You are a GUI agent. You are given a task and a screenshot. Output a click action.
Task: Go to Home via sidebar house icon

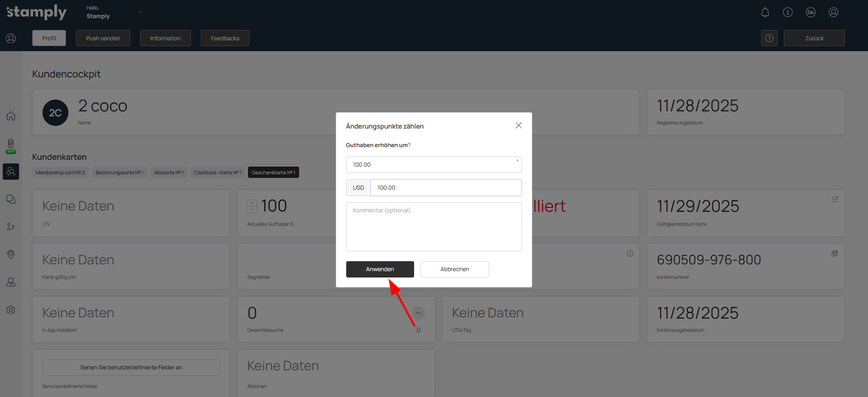point(11,116)
